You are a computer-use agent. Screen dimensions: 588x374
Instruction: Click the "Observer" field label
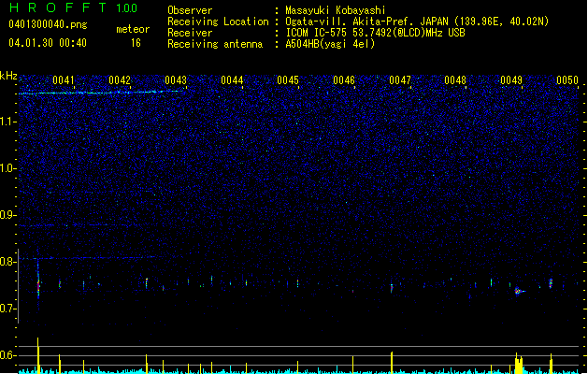click(190, 10)
